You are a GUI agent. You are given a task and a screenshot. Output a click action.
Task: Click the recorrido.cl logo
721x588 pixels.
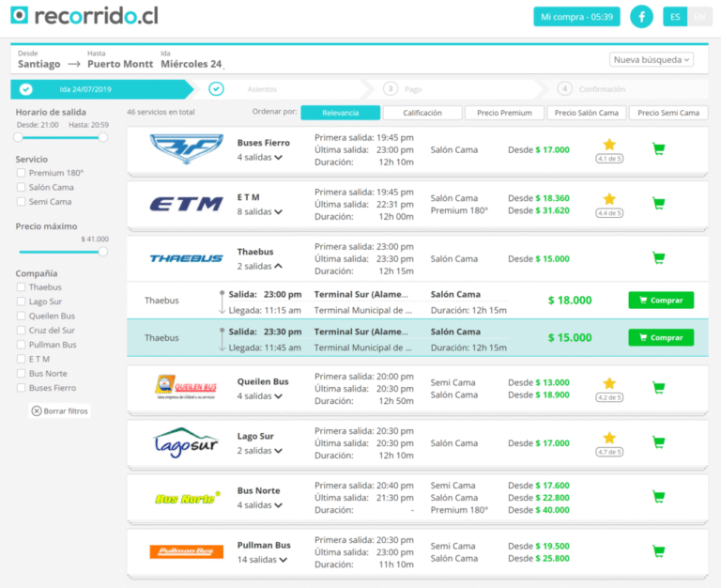click(x=84, y=16)
